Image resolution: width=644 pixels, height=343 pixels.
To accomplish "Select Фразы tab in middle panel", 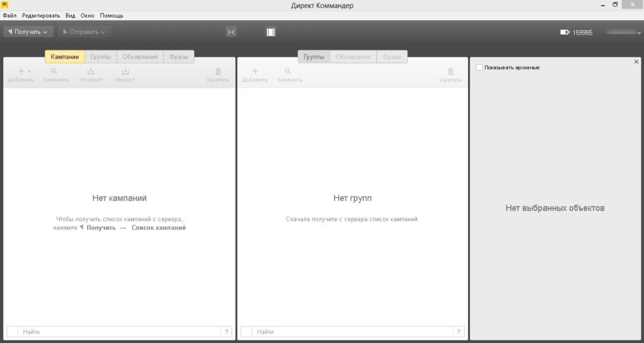I will pos(392,57).
